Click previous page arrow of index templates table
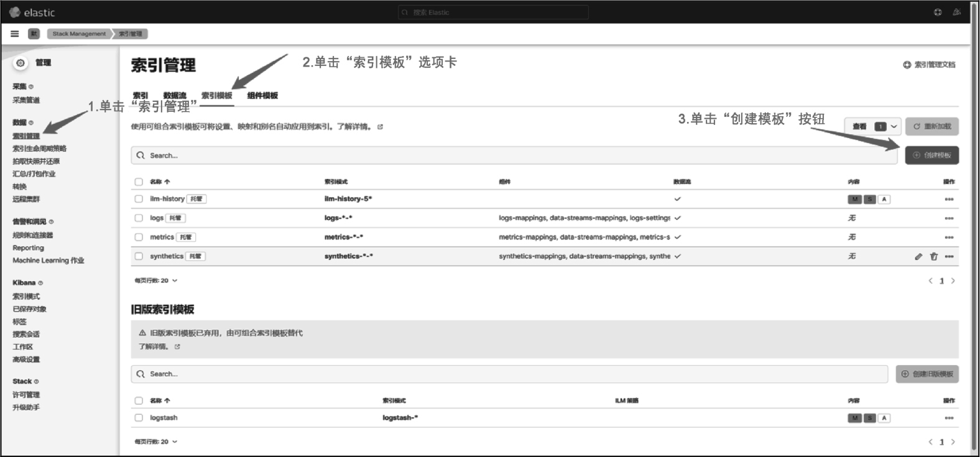 click(x=930, y=281)
